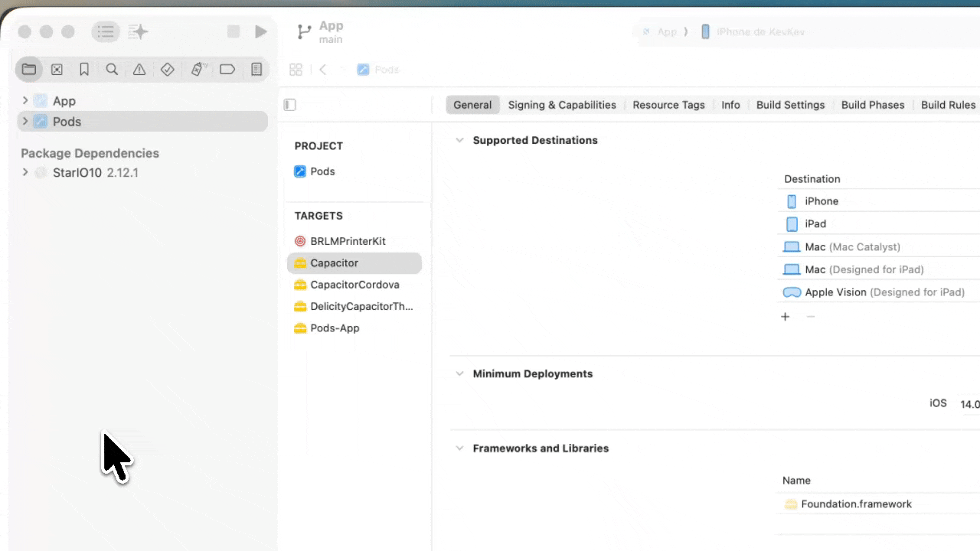Open the Issue navigator warning icon
Screen dimensions: 980x551
[x=139, y=70]
